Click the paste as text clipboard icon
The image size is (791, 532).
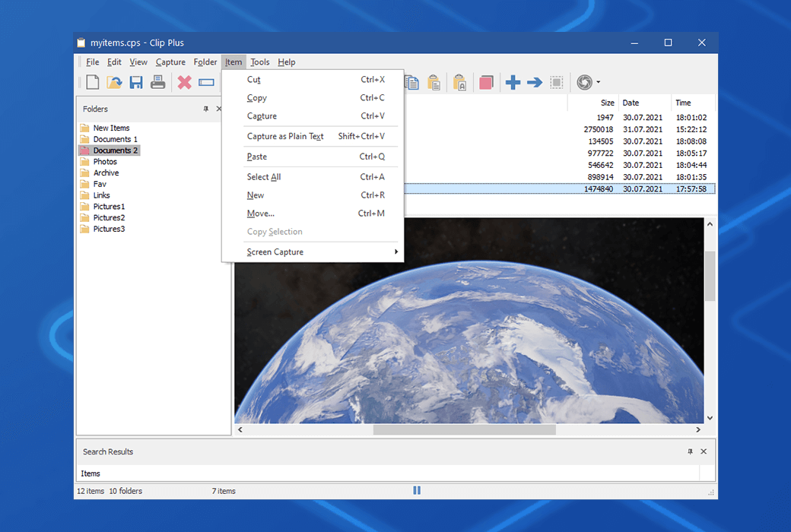point(459,82)
